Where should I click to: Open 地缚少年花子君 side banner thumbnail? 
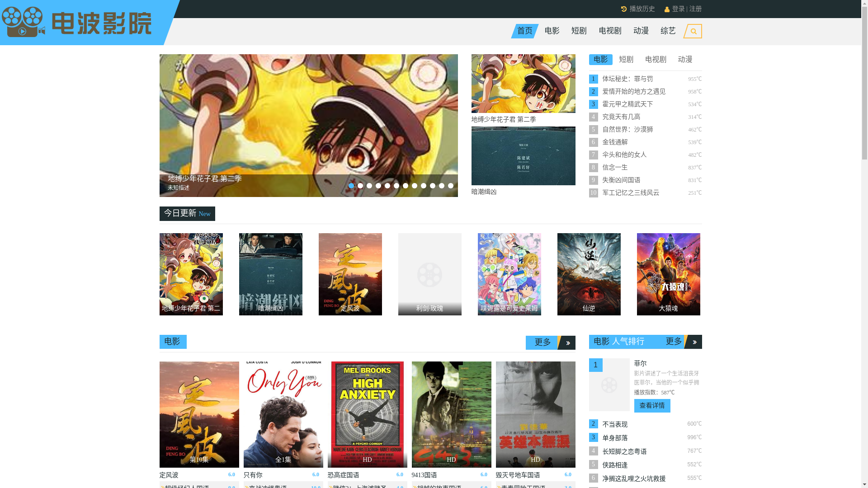(523, 84)
